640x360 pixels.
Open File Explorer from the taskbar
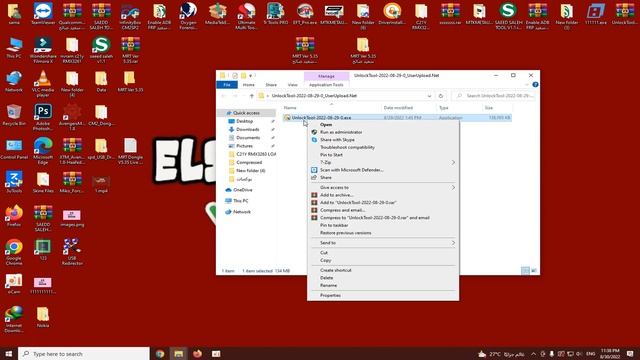tap(178, 353)
